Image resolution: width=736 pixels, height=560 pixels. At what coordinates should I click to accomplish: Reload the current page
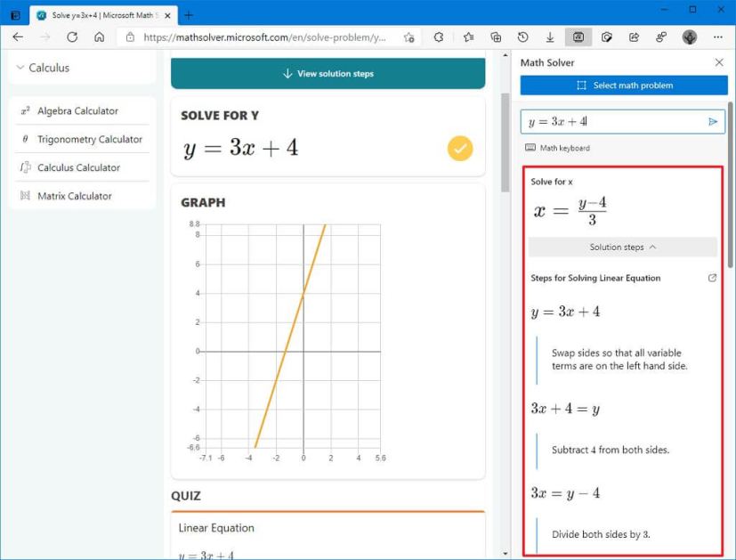[72, 37]
